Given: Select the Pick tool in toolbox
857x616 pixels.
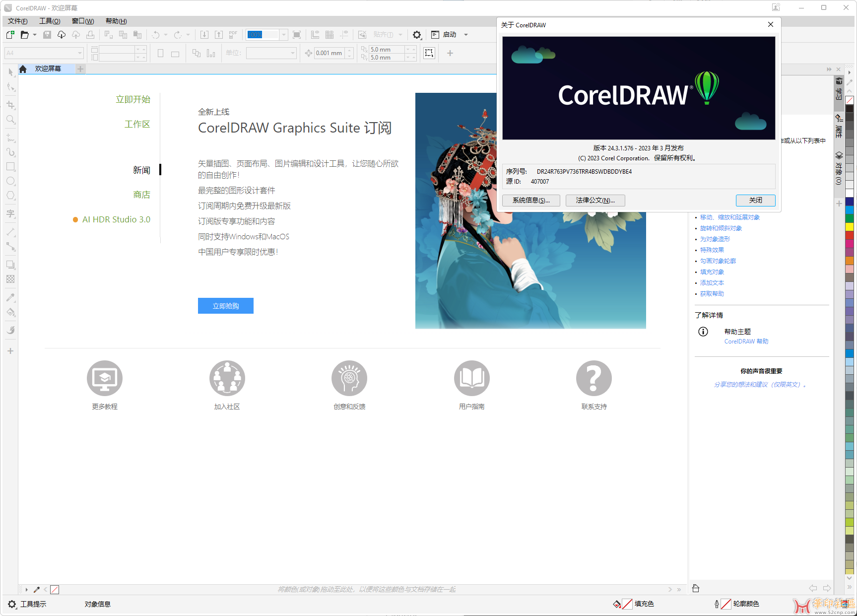Looking at the screenshot, I should coord(10,72).
